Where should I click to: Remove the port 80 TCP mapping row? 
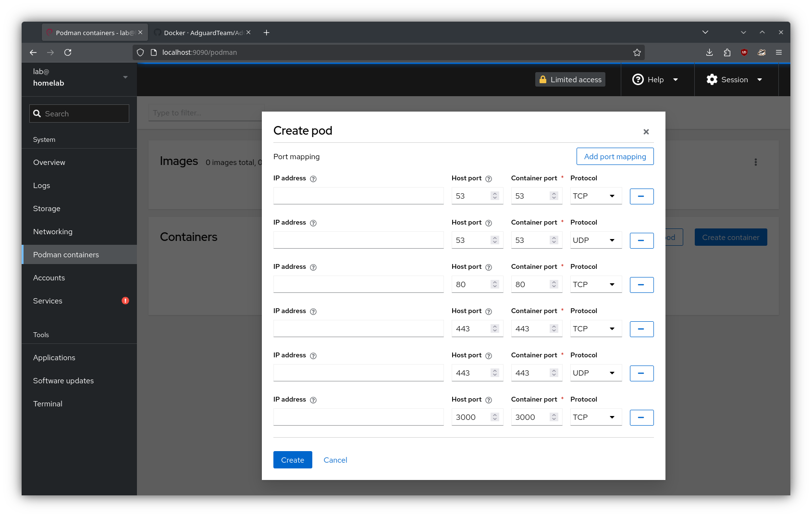tap(641, 285)
